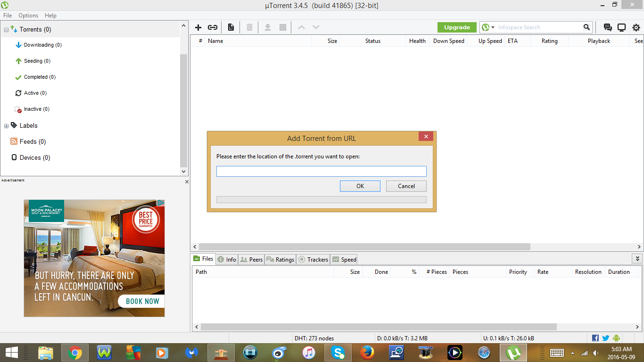Select Inactive (0) in sidebar
The height and width of the screenshot is (362, 644).
(37, 109)
